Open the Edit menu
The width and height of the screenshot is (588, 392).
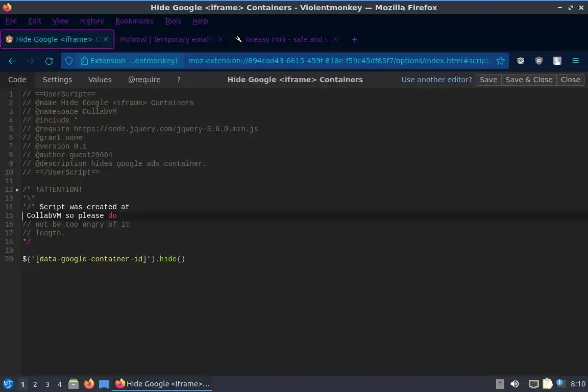(35, 21)
